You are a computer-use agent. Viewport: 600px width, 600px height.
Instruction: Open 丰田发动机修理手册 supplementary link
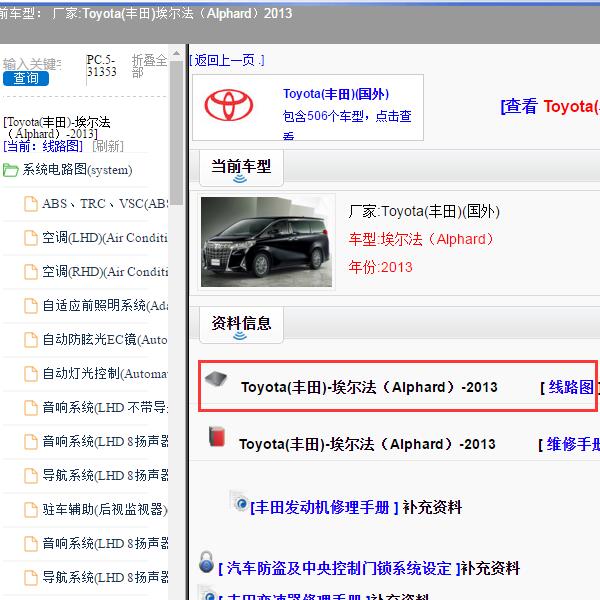pyautogui.click(x=324, y=507)
